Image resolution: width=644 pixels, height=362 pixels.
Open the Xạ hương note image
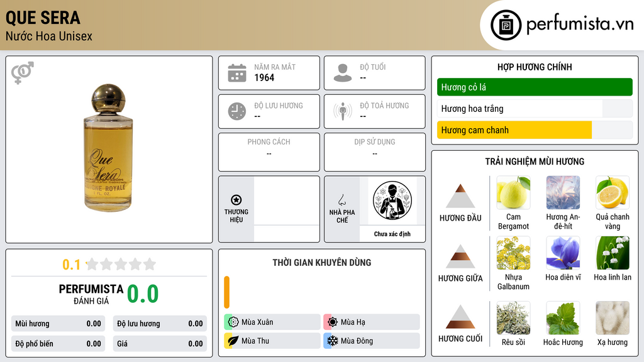(613, 318)
